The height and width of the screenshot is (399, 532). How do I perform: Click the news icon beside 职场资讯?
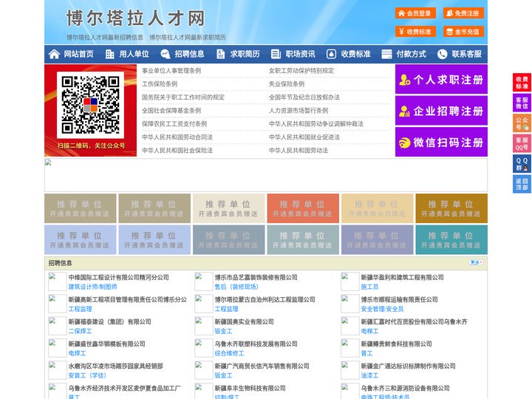(276, 54)
